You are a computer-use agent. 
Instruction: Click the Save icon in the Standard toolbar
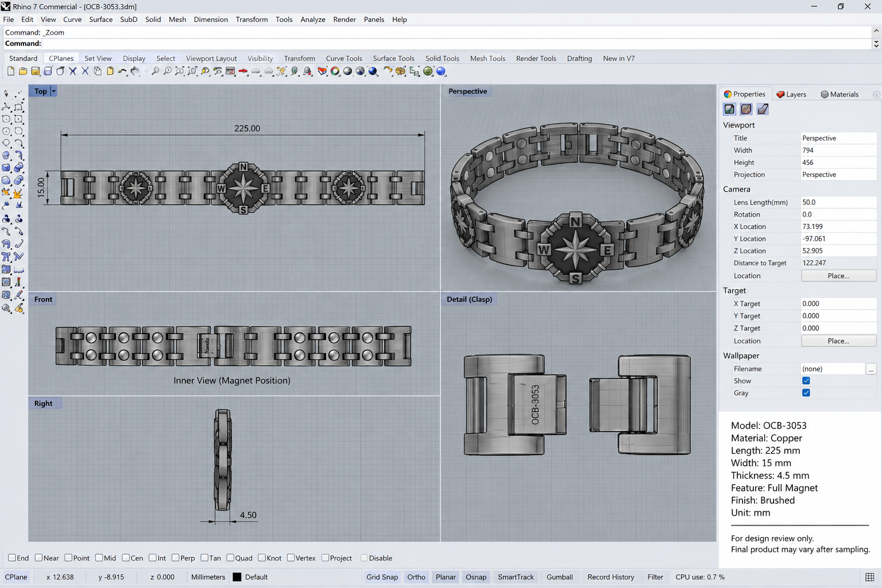36,71
